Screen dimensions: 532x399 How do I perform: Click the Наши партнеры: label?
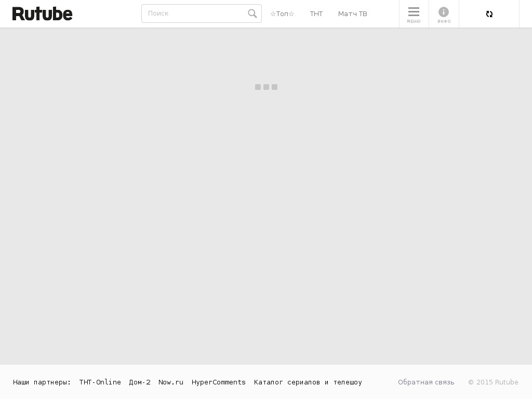click(42, 382)
